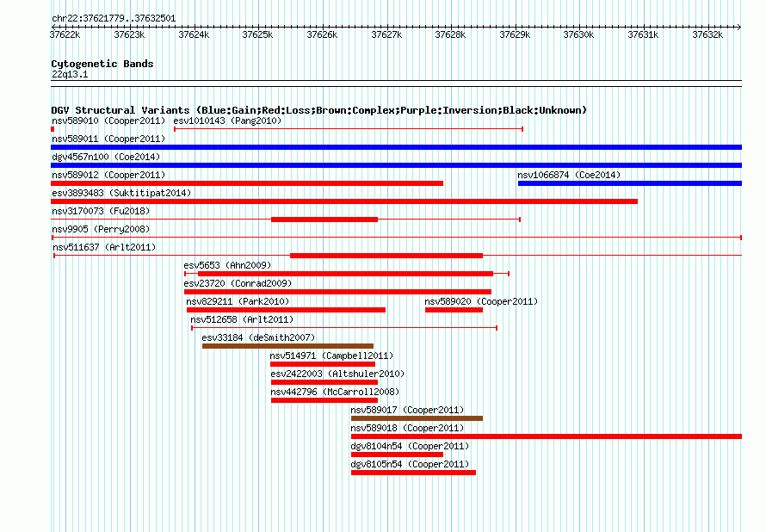The height and width of the screenshot is (532, 766).
Task: Click the thin red line of nsv9905
Action: [x=397, y=238]
